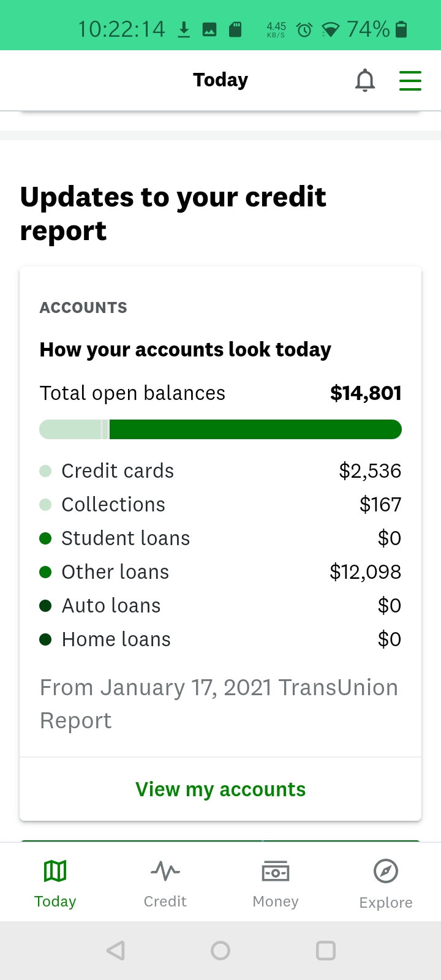This screenshot has height=980, width=441.
Task: Select the Other loans balance row
Action: coord(221,572)
